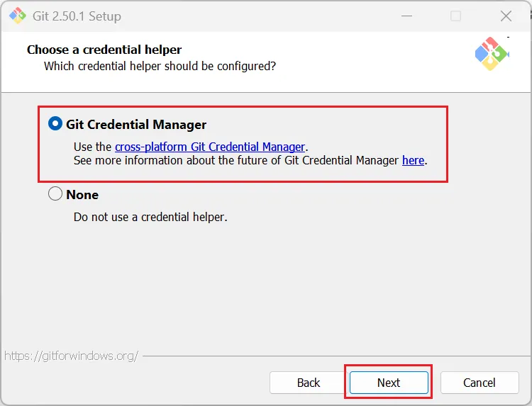Image resolution: width=532 pixels, height=406 pixels.
Task: Click the Git logo icon in title bar
Action: [17, 16]
